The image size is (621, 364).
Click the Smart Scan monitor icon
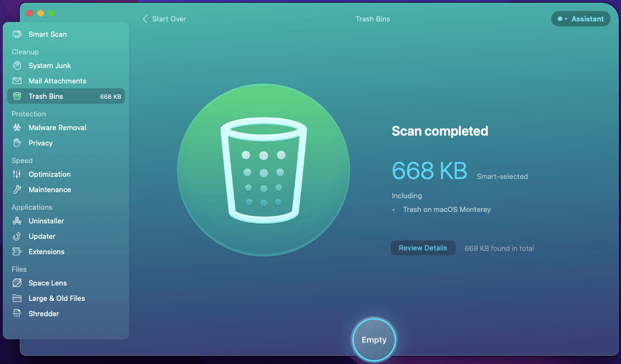pos(17,34)
